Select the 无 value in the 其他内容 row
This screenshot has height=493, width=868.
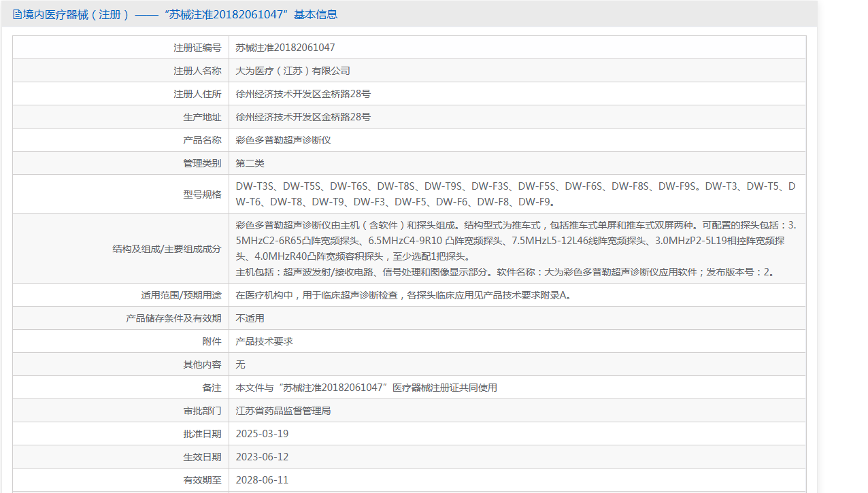tap(240, 364)
